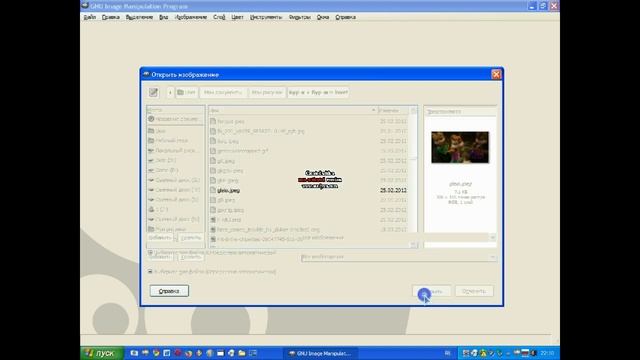Sort files by the Изменён column header
640x360 pixels.
393,111
